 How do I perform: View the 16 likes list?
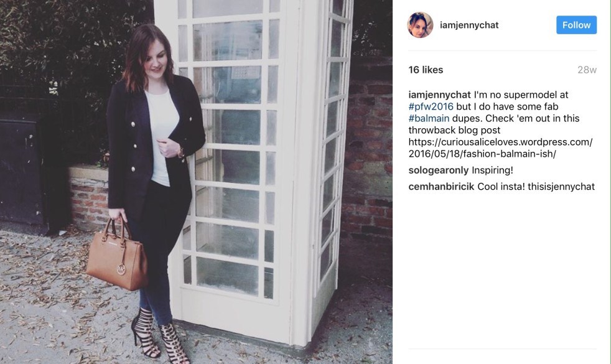[426, 70]
